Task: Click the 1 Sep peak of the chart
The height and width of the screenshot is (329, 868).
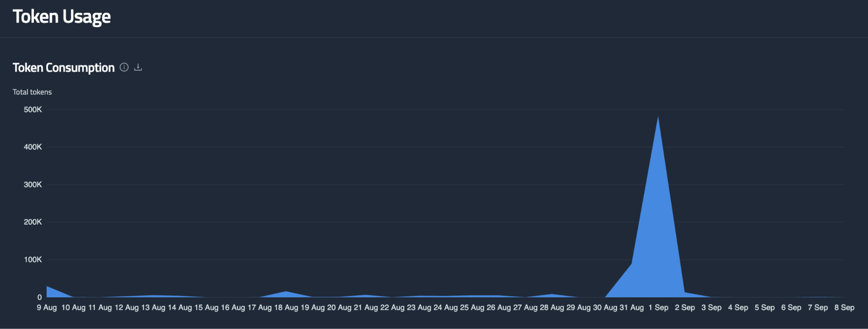Action: pos(658,117)
